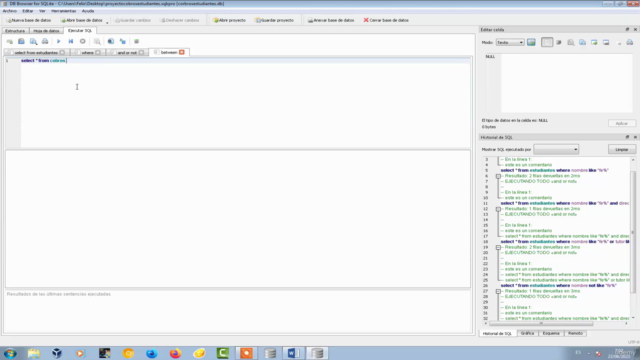Click the print icon in SQL toolbar
The height and width of the screenshot is (360, 640).
pyautogui.click(x=45, y=41)
